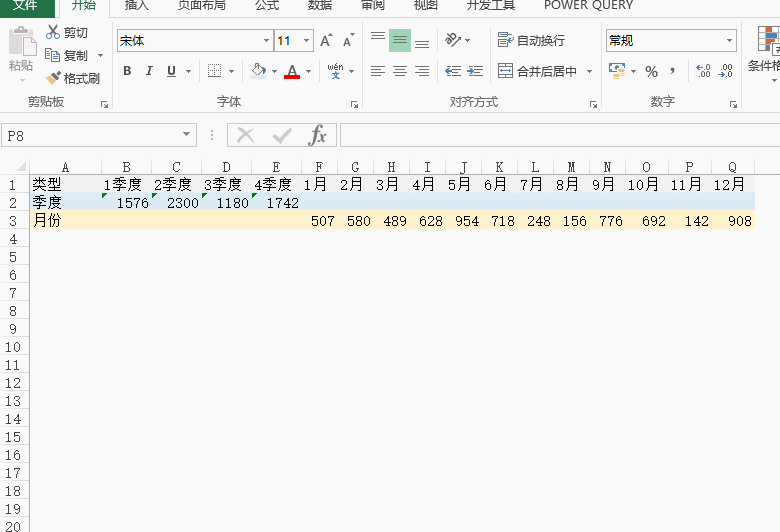This screenshot has width=780, height=532.
Task: Switch to the 页面布局 tab
Action: (x=201, y=5)
